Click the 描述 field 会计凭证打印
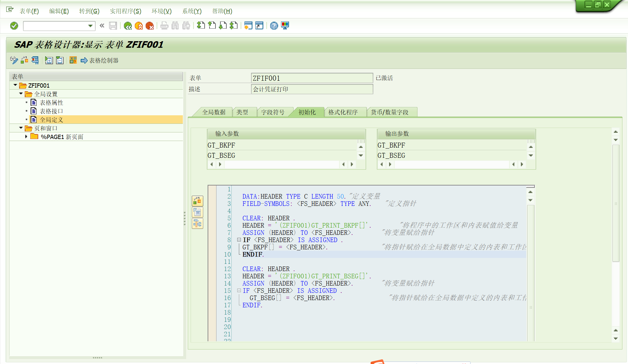The image size is (628, 364). [x=312, y=89]
